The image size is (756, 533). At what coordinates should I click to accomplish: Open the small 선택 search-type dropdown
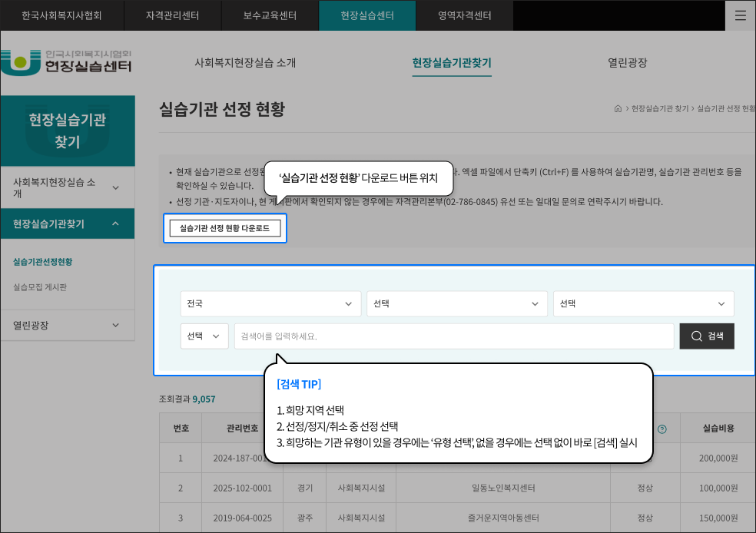point(204,336)
